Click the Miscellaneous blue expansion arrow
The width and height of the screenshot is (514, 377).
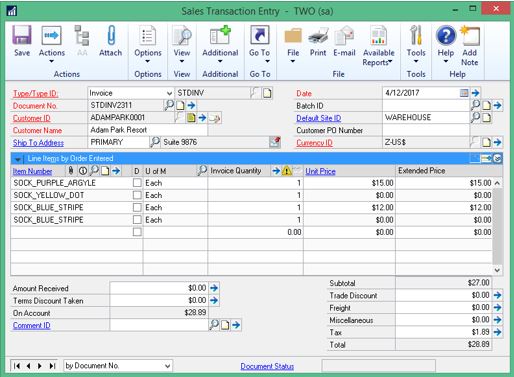click(498, 320)
